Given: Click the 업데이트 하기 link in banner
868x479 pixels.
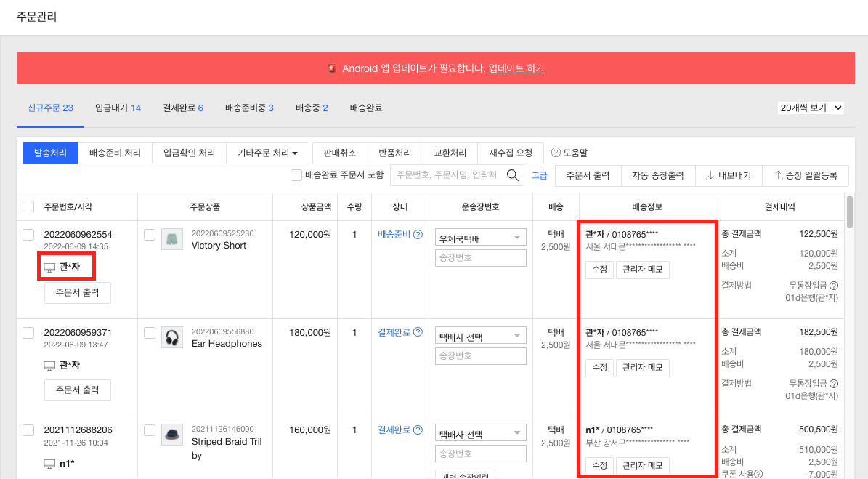Looking at the screenshot, I should (x=516, y=68).
